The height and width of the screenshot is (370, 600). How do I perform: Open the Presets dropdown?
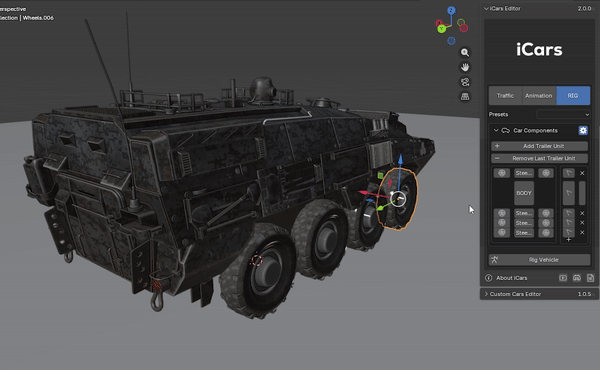563,114
